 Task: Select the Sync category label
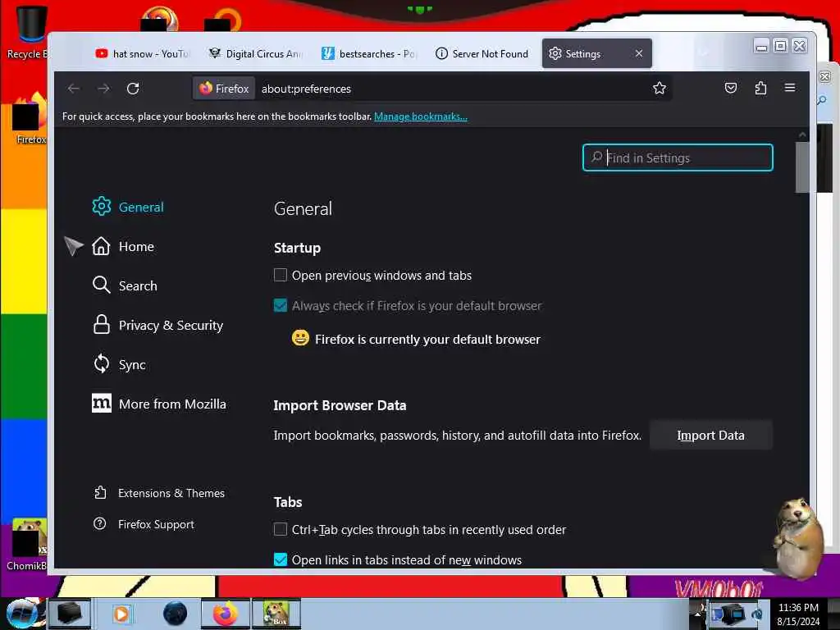pos(132,365)
